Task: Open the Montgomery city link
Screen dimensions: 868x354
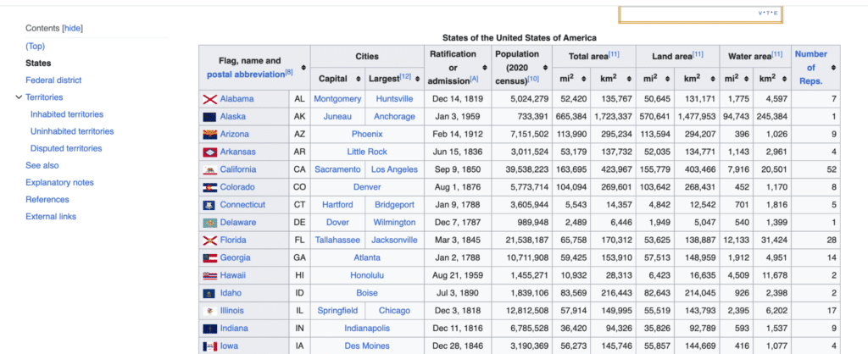Action: coord(337,99)
